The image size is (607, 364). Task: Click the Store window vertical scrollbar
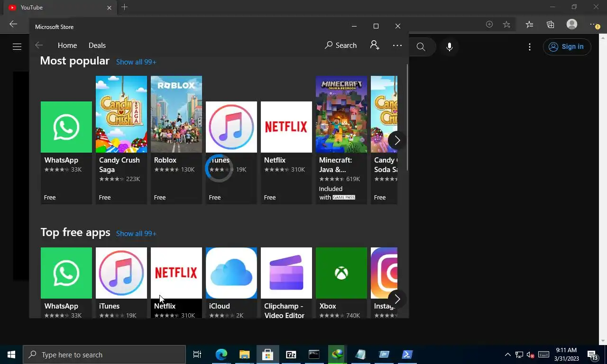pyautogui.click(x=407, y=118)
